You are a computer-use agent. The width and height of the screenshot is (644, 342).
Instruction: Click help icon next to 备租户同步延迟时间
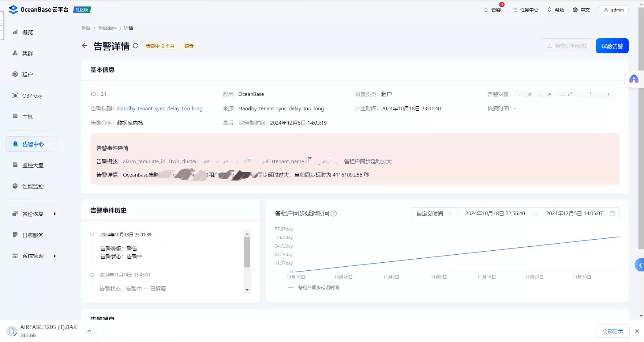coord(334,213)
